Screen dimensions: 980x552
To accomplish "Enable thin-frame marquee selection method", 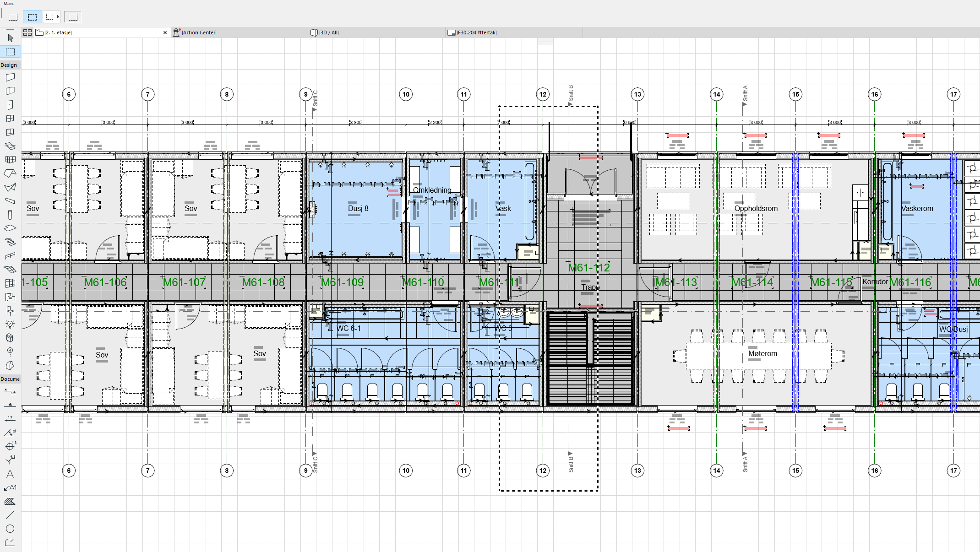I will (x=13, y=17).
